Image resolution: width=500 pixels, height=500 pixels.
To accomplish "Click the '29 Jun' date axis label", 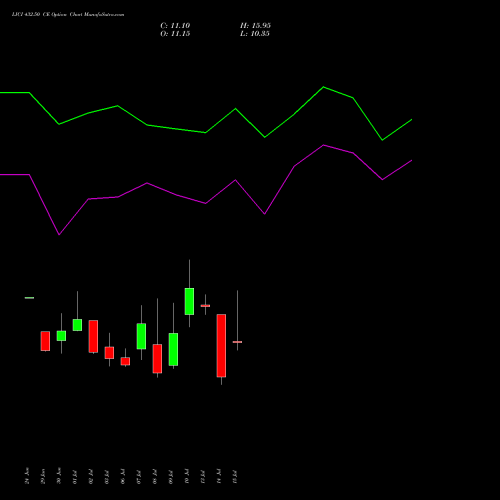I will (x=43, y=476).
